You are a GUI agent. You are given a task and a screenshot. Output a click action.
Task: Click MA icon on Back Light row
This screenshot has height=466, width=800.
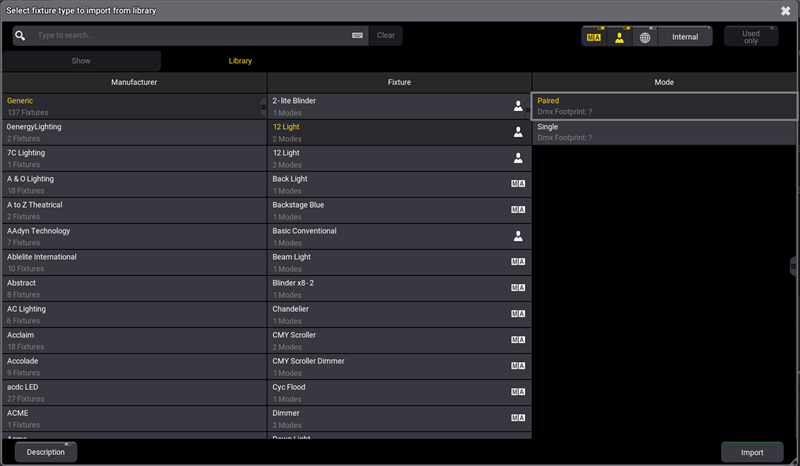[x=518, y=183]
